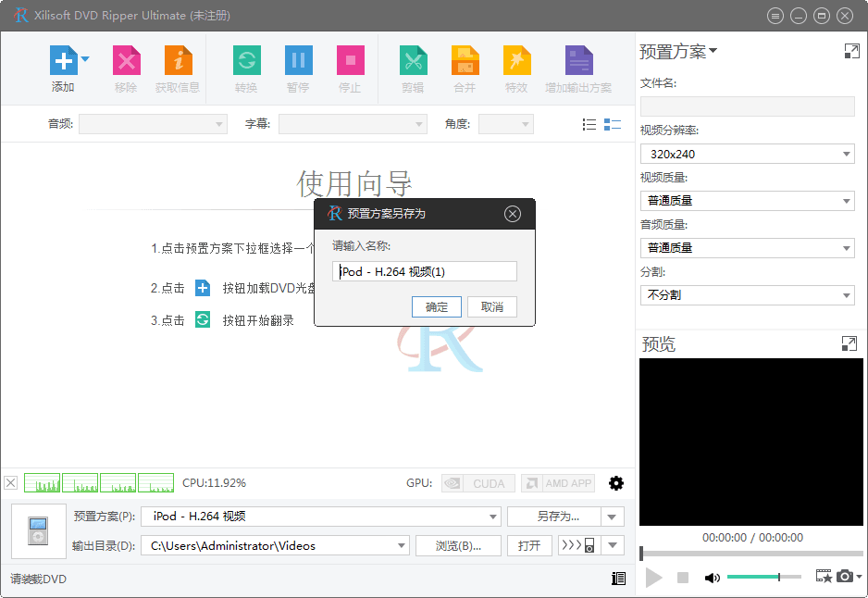This screenshot has height=598, width=868.
Task: Open the 音频质量 quality dropdown
Action: click(748, 248)
